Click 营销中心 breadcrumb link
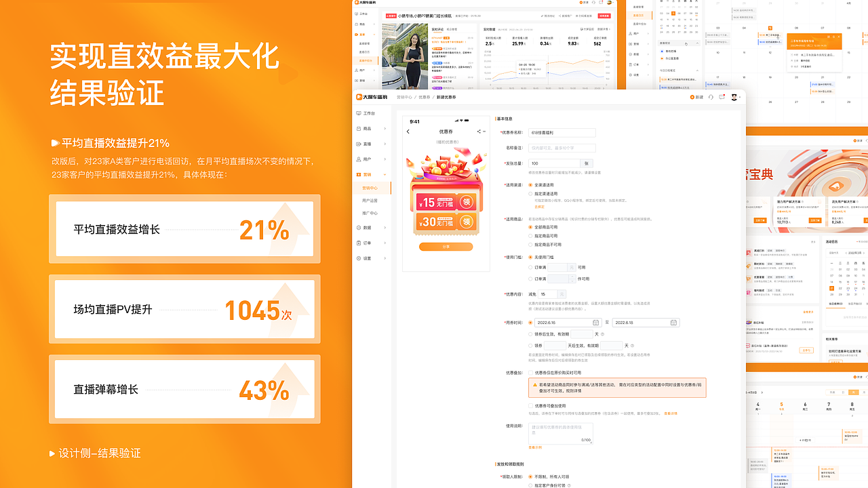Image resolution: width=868 pixels, height=488 pixels. point(404,97)
